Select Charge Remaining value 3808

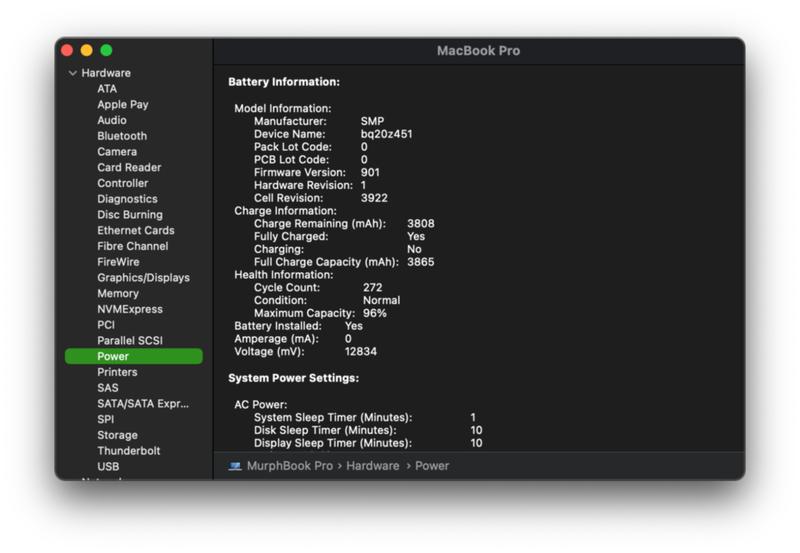(x=420, y=224)
